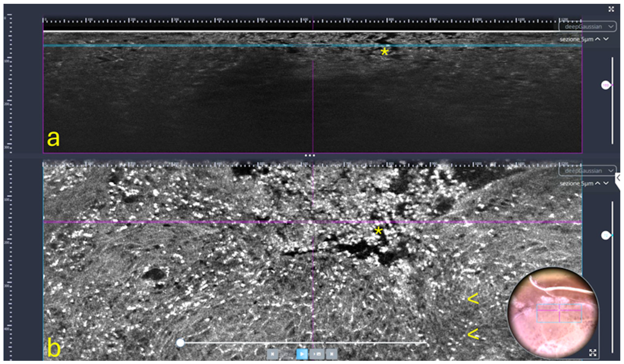Skip to first frame button
The height and width of the screenshot is (364, 624).
point(272,354)
